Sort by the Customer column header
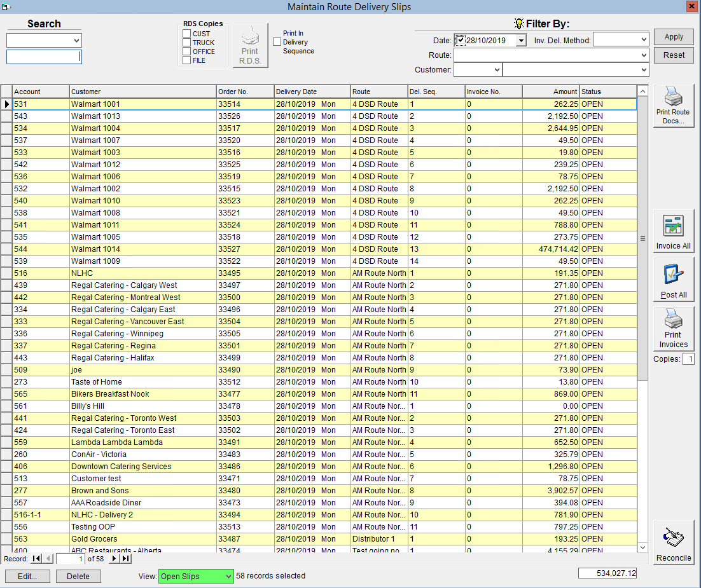 (143, 92)
